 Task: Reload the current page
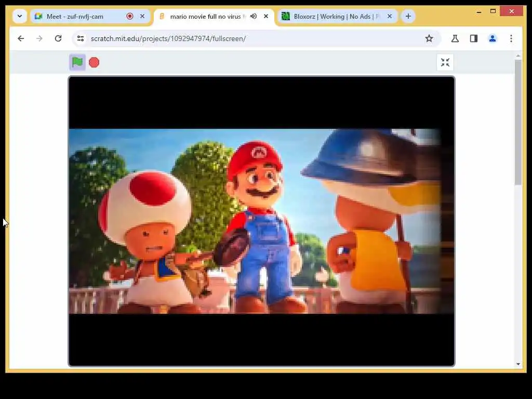[x=58, y=38]
